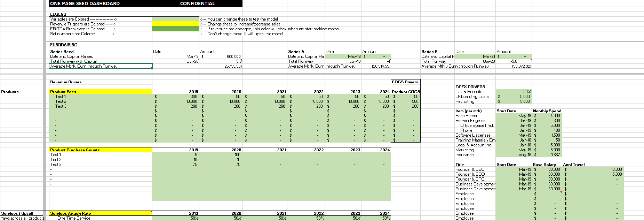Click the CONFIDENTIAL header cell

tap(197, 3)
